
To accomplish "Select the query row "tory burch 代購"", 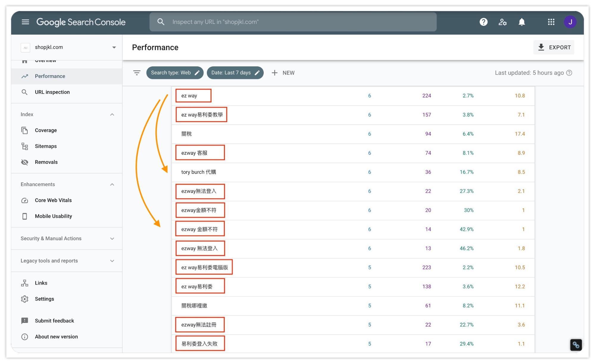I will click(353, 172).
